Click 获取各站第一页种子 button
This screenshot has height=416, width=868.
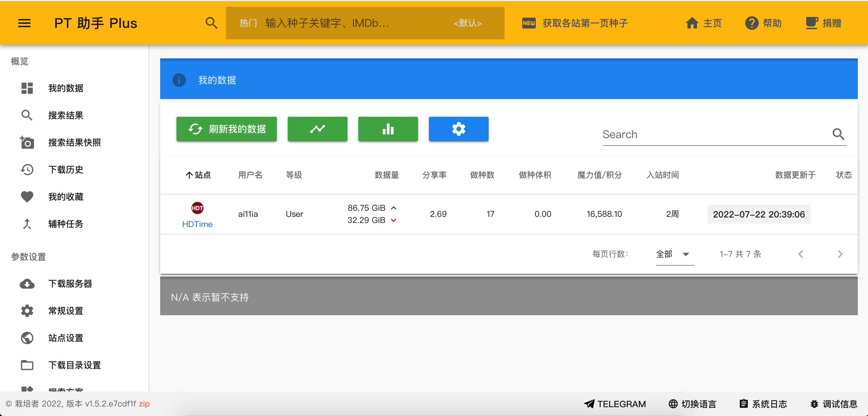pos(575,23)
